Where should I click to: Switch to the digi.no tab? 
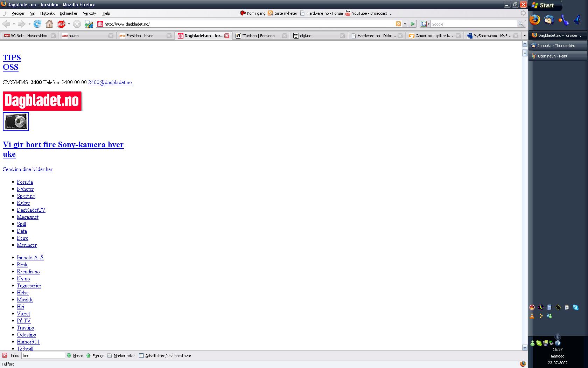click(x=319, y=36)
